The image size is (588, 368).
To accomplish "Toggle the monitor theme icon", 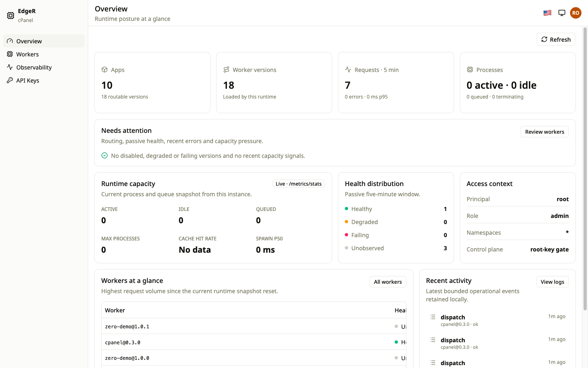I will click(562, 13).
